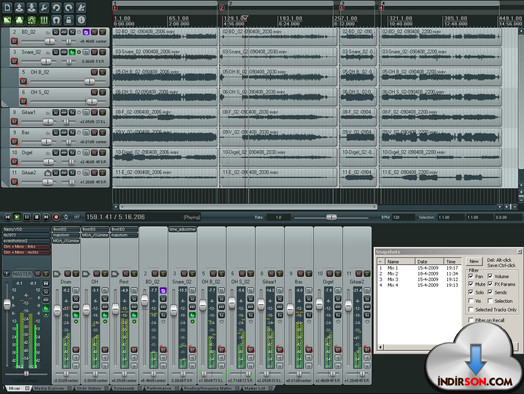Select snapshot Mix 1 in list
Viewport: 524px width, 394px height.
(419, 268)
